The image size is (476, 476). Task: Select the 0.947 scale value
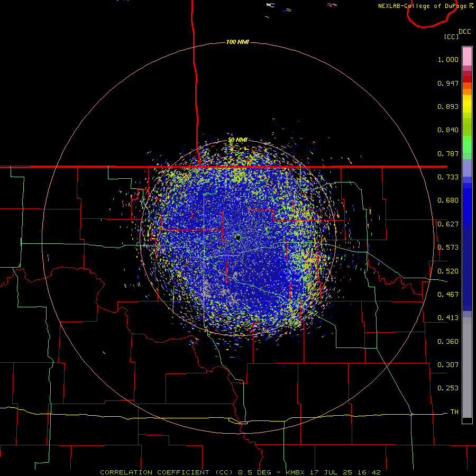click(x=448, y=83)
